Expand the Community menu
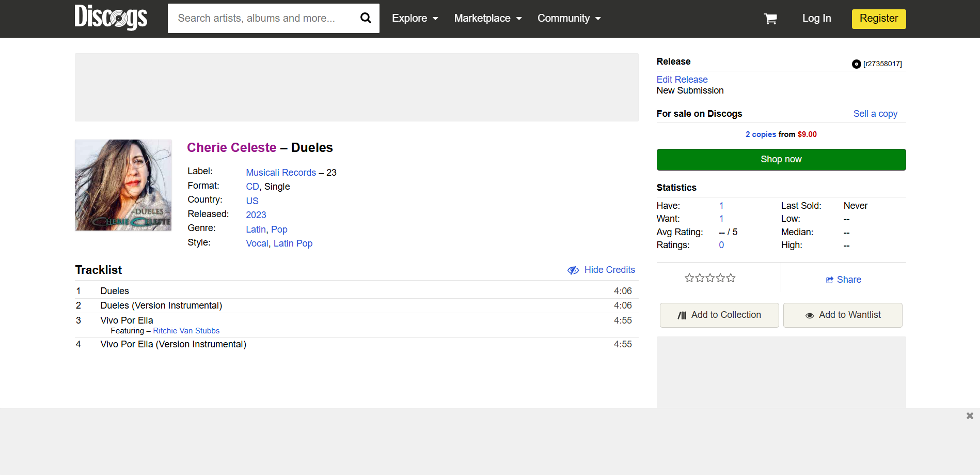Screen dimensions: 980x475 (x=569, y=18)
